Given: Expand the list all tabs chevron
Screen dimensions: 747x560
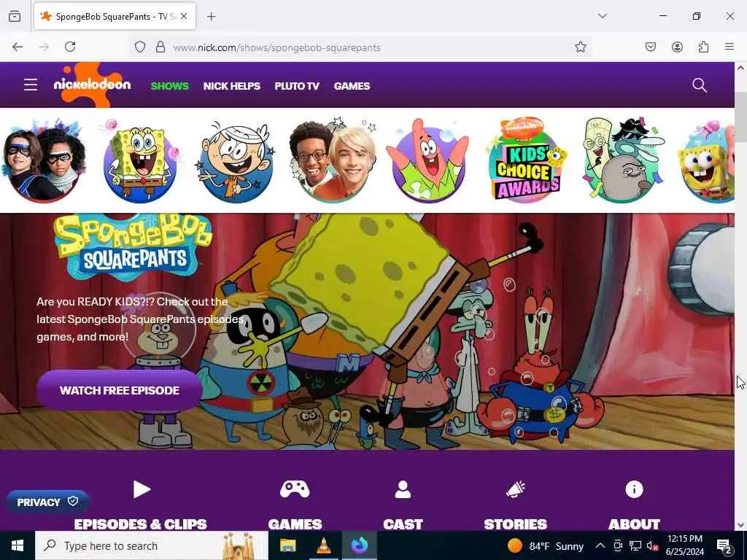Looking at the screenshot, I should click(x=603, y=16).
